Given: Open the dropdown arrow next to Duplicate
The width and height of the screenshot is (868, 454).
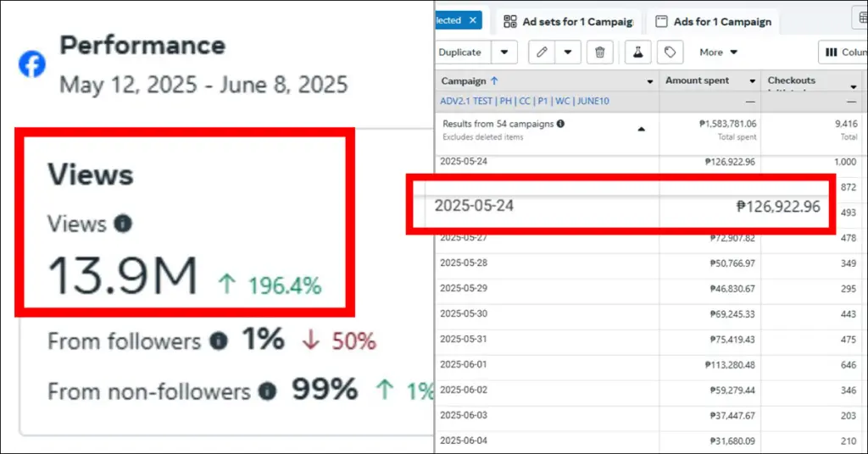Looking at the screenshot, I should click(x=504, y=52).
